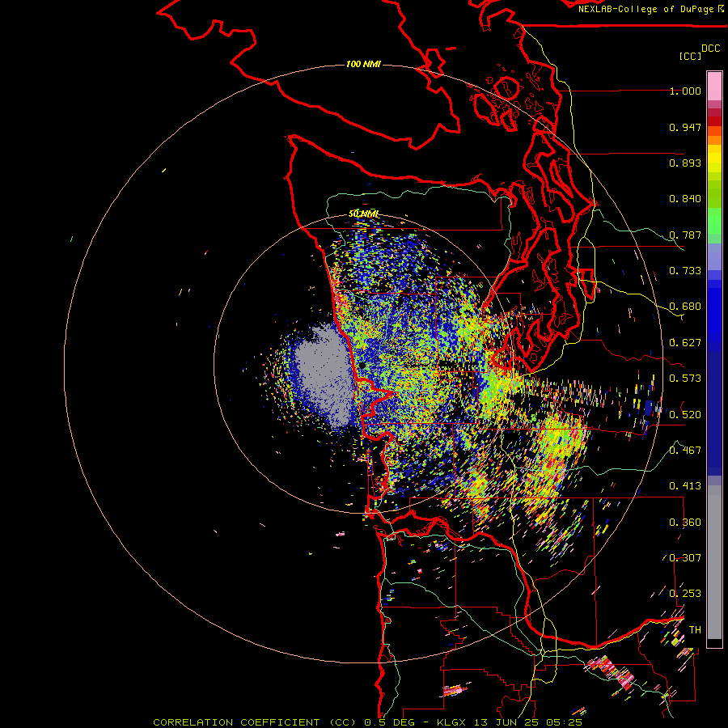
Task: Click the black KLGX radar site dot
Action: point(362,366)
